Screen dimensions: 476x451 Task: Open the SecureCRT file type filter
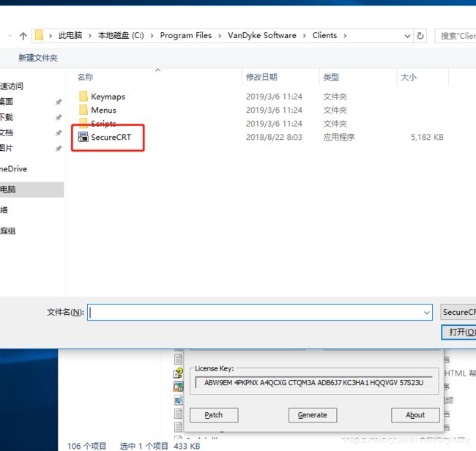pos(458,312)
